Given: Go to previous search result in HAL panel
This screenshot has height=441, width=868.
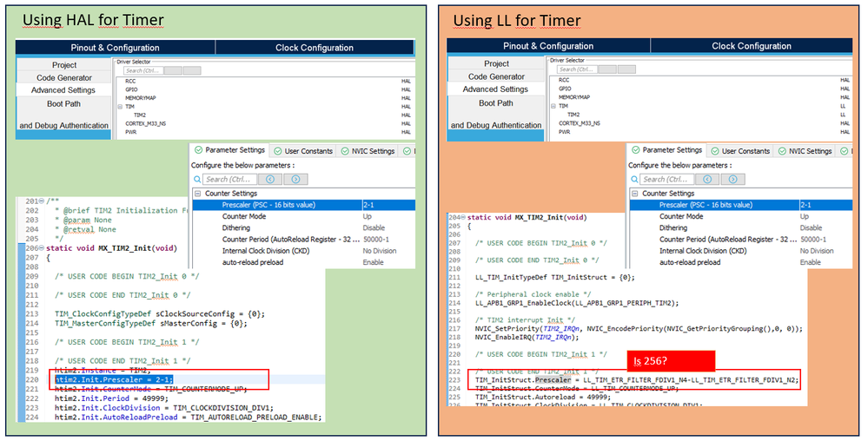Looking at the screenshot, I should point(270,180).
